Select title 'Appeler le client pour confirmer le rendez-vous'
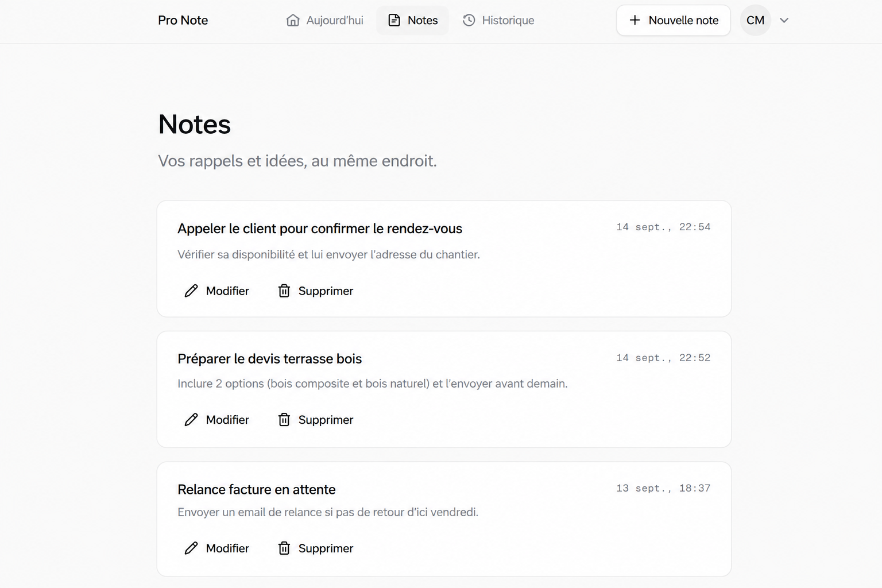The image size is (882, 588). [320, 229]
